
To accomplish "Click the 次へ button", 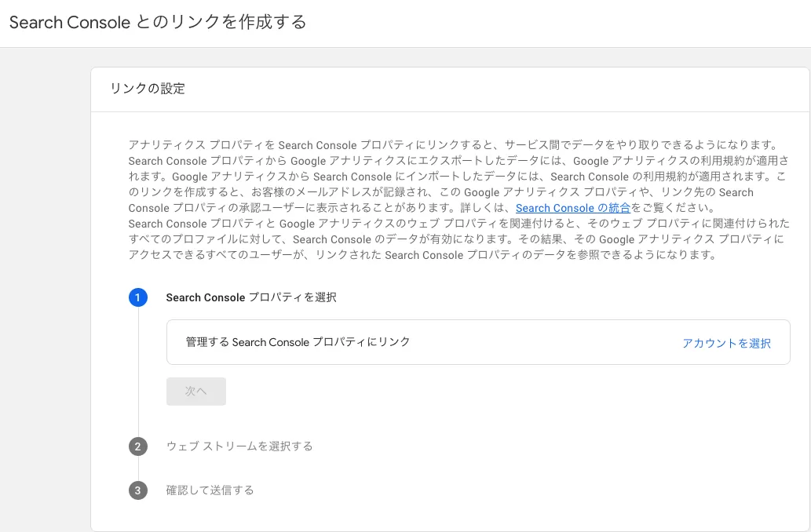I will tap(196, 392).
